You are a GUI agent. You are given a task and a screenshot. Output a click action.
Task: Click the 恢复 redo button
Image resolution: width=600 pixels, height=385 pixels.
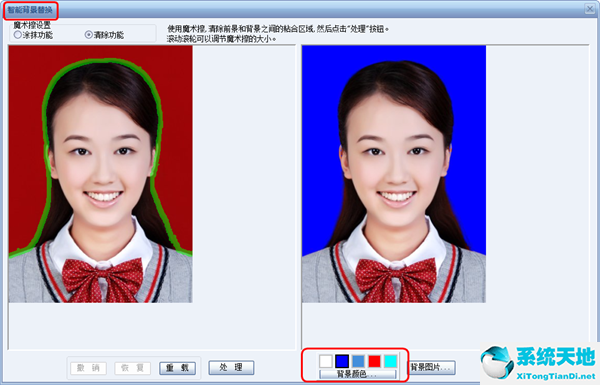click(132, 368)
